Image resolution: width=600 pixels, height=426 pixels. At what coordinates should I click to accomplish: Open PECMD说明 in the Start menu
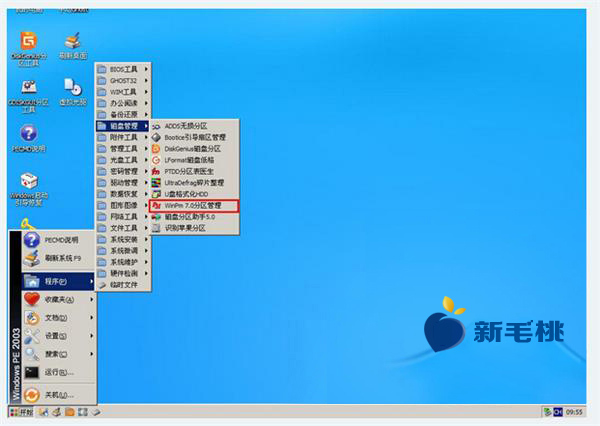pos(59,240)
